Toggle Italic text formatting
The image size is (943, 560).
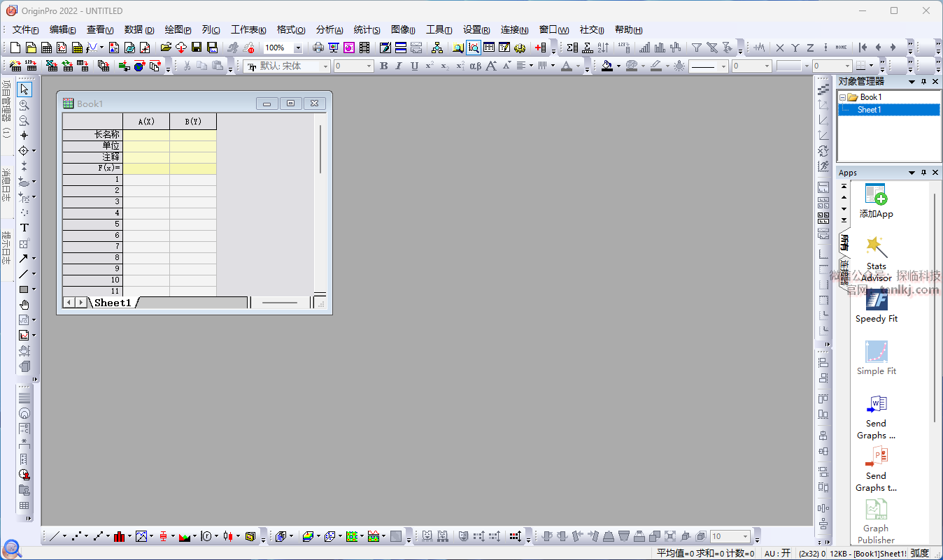(399, 66)
